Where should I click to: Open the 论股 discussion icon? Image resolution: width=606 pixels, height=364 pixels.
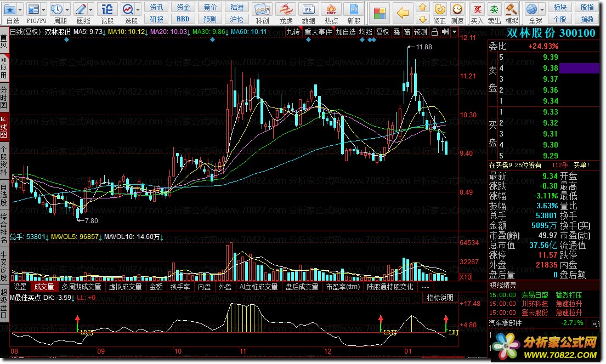click(107, 9)
